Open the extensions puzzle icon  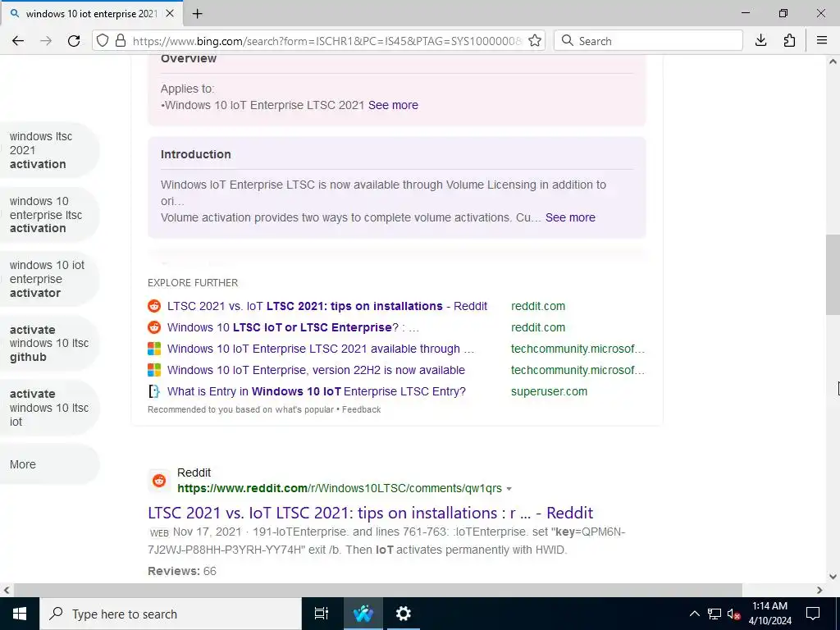point(789,41)
